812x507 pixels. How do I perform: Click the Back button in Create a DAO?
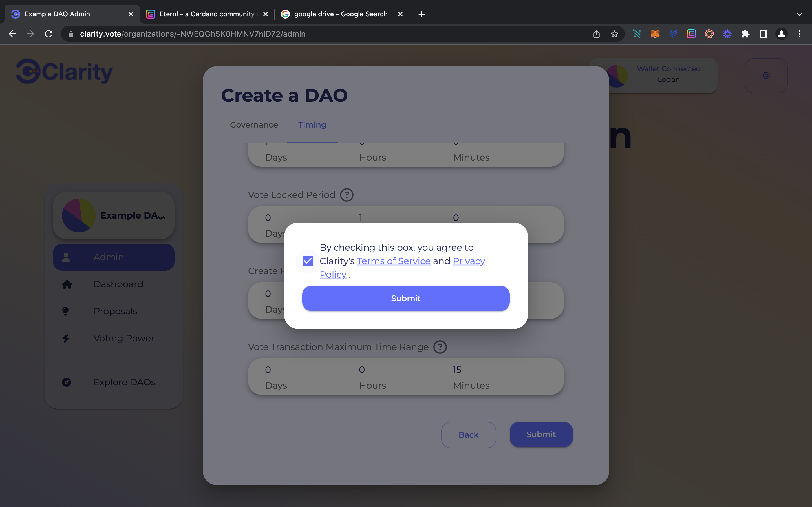(x=468, y=435)
